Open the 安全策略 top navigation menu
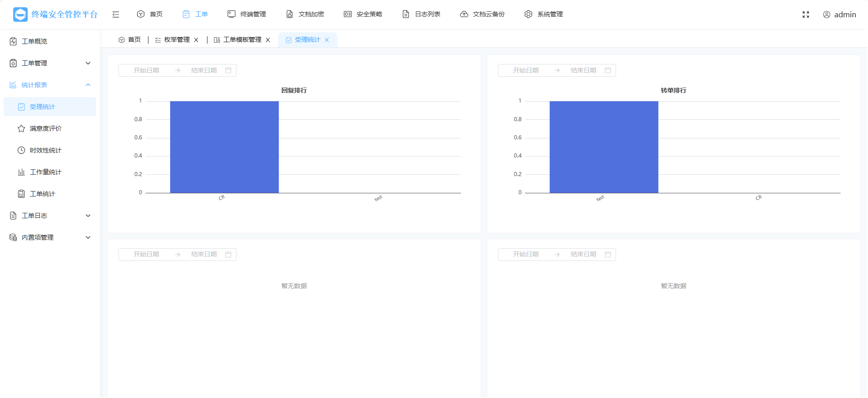Image resolution: width=868 pixels, height=398 pixels. click(363, 15)
